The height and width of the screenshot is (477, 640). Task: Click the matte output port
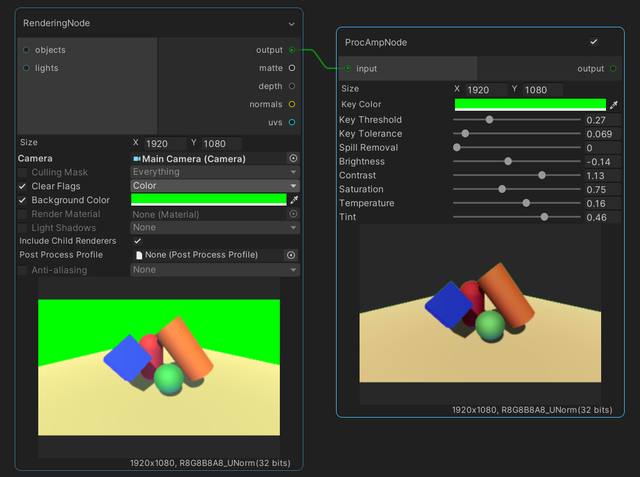[291, 68]
